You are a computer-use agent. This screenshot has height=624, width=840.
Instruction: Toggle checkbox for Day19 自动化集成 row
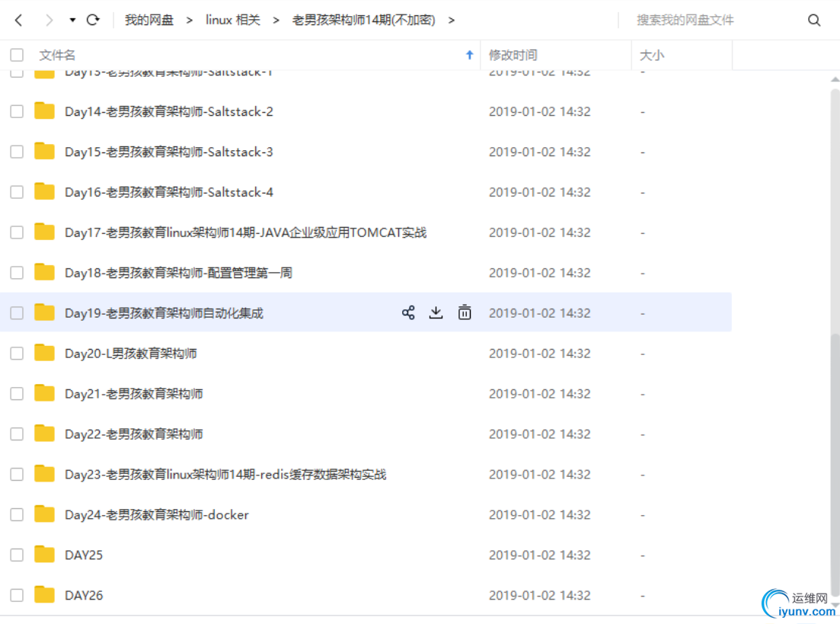pyautogui.click(x=18, y=313)
